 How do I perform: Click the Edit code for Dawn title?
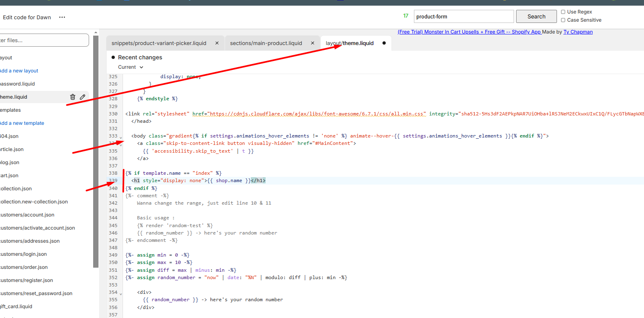pyautogui.click(x=27, y=17)
